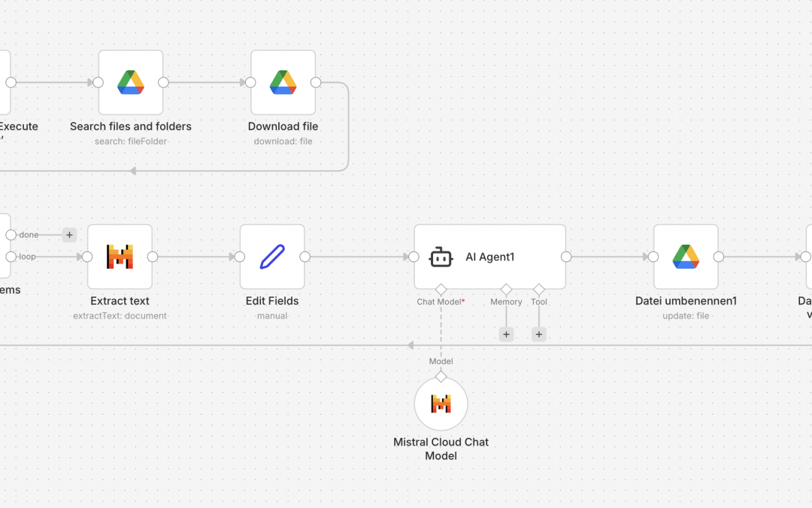Click the Edit Fields input connector
The width and height of the screenshot is (812, 508).
(x=240, y=257)
